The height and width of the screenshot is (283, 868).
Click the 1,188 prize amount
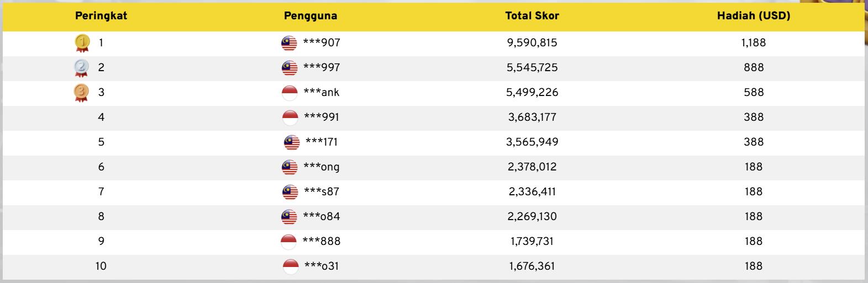754,43
